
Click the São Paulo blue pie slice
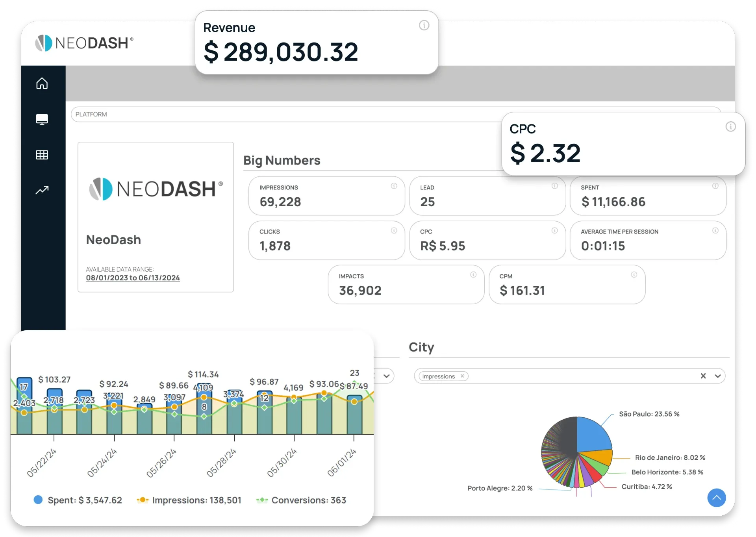[593, 433]
